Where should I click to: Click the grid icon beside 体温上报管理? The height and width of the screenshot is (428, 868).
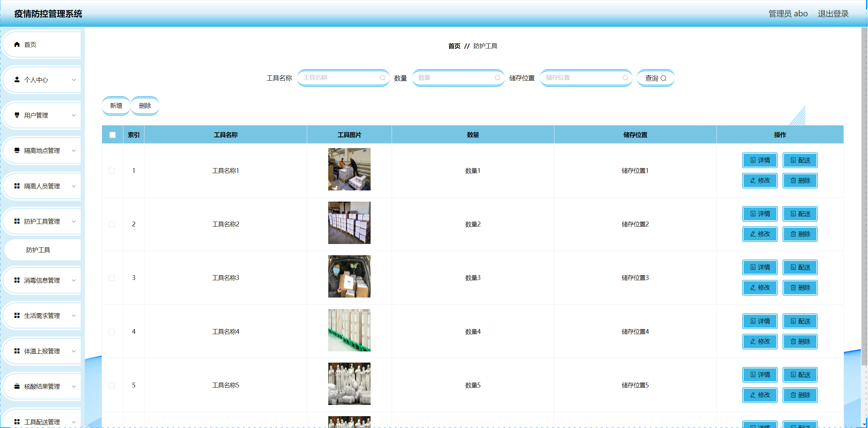(17, 351)
